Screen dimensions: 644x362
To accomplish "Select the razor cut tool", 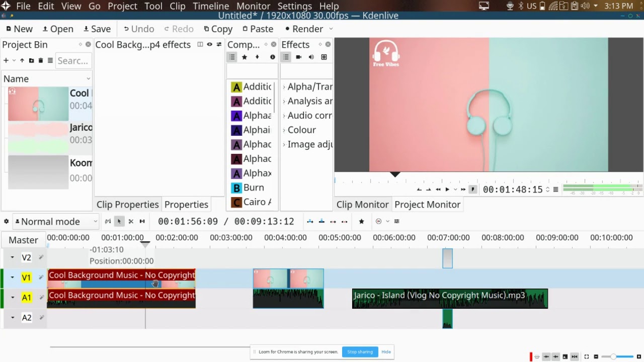I will coord(131,221).
